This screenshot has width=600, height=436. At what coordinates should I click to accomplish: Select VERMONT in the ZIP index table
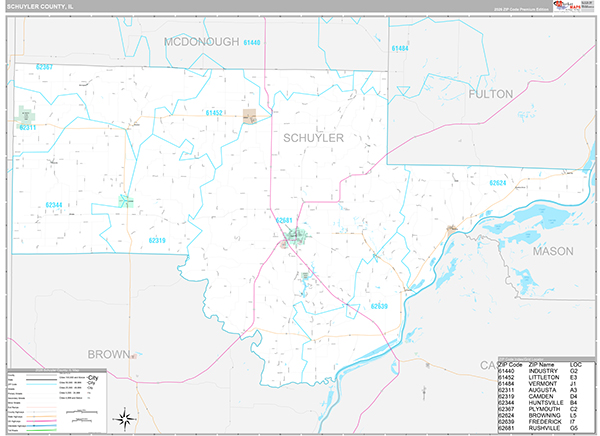(543, 384)
